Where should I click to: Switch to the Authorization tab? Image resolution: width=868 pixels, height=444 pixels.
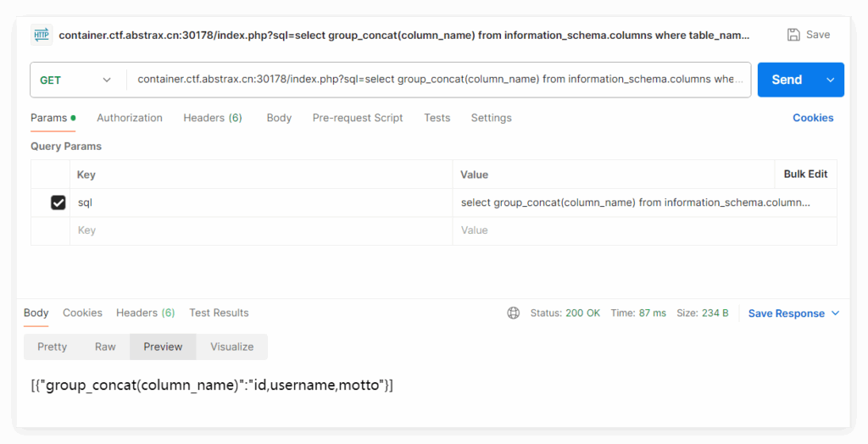[x=129, y=118]
